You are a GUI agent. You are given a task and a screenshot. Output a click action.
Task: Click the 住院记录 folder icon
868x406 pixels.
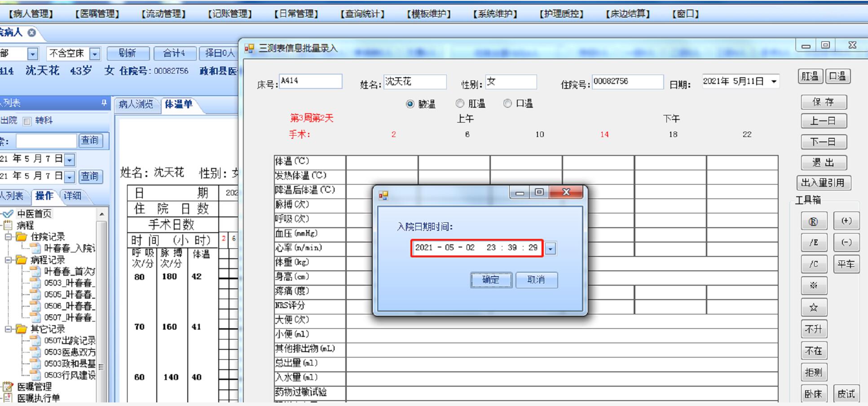coord(21,237)
